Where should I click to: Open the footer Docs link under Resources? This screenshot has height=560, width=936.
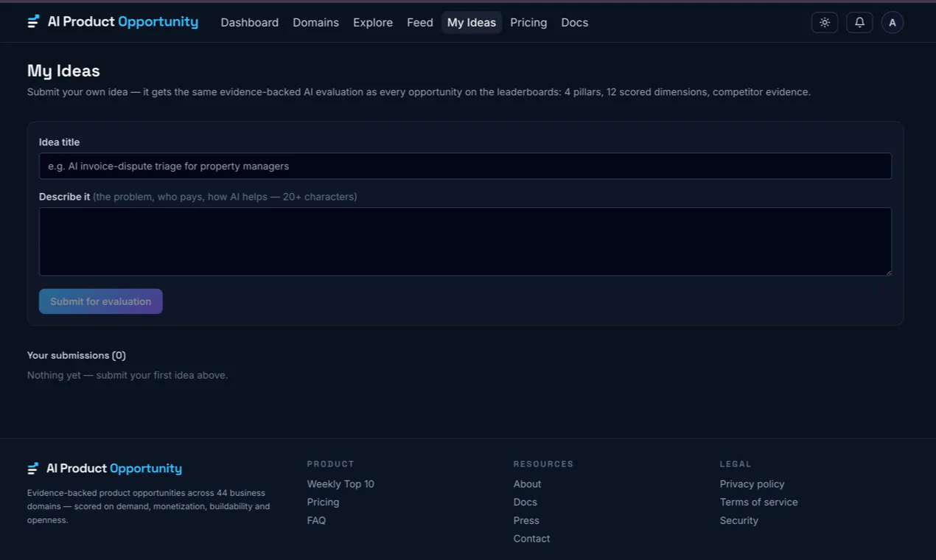tap(525, 502)
